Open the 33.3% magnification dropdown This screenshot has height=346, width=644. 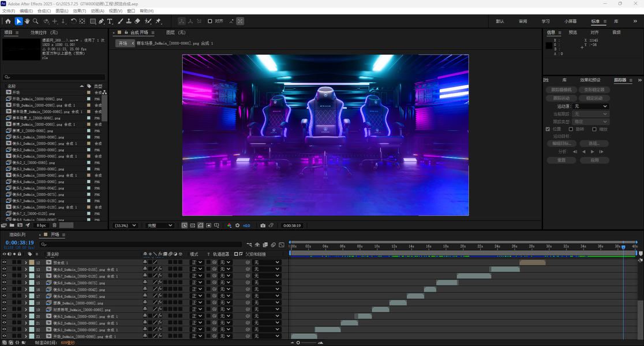click(x=125, y=225)
